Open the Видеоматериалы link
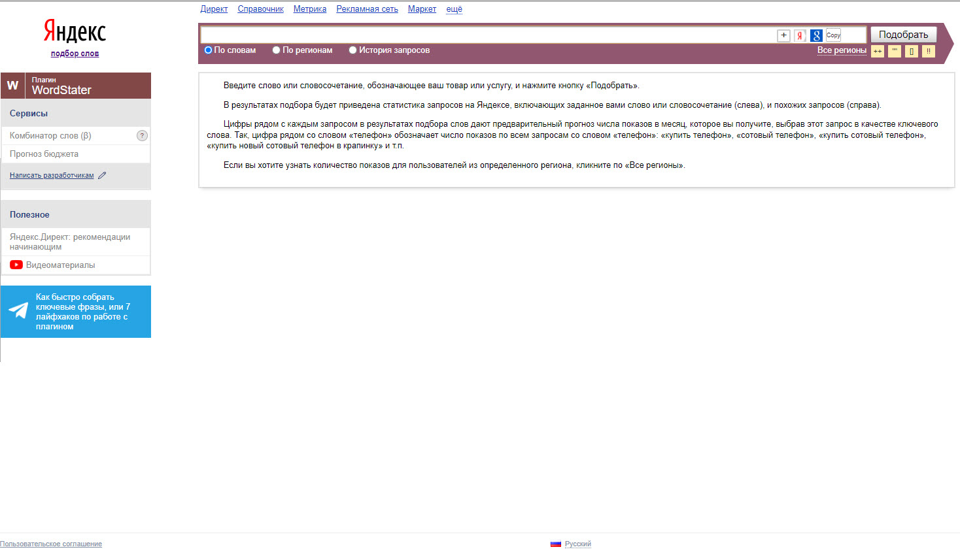 [60, 265]
